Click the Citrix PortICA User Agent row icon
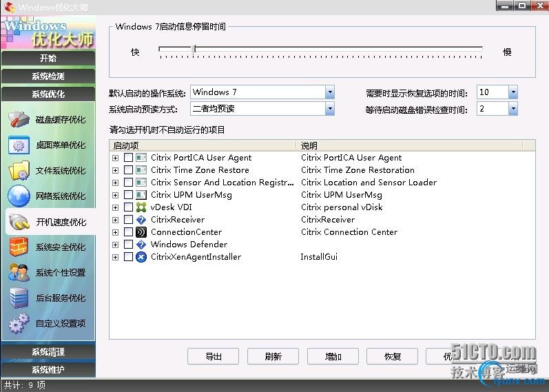 (x=141, y=158)
